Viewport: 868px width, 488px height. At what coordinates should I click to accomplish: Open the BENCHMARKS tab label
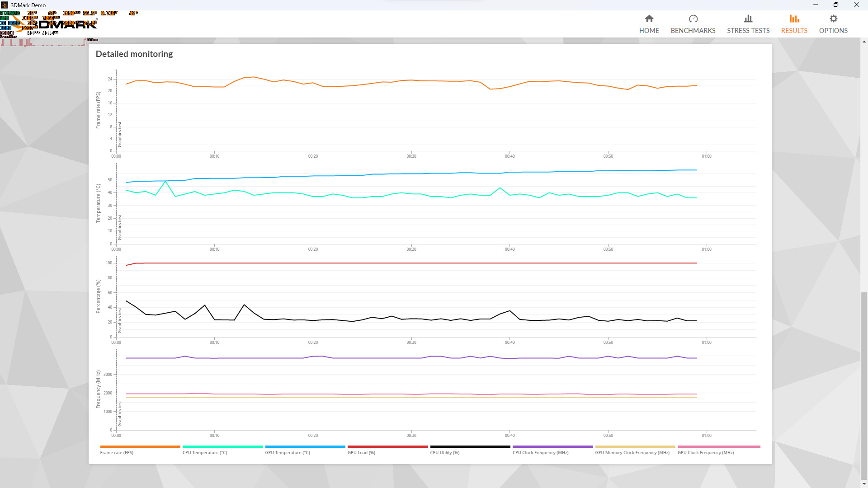tap(693, 31)
